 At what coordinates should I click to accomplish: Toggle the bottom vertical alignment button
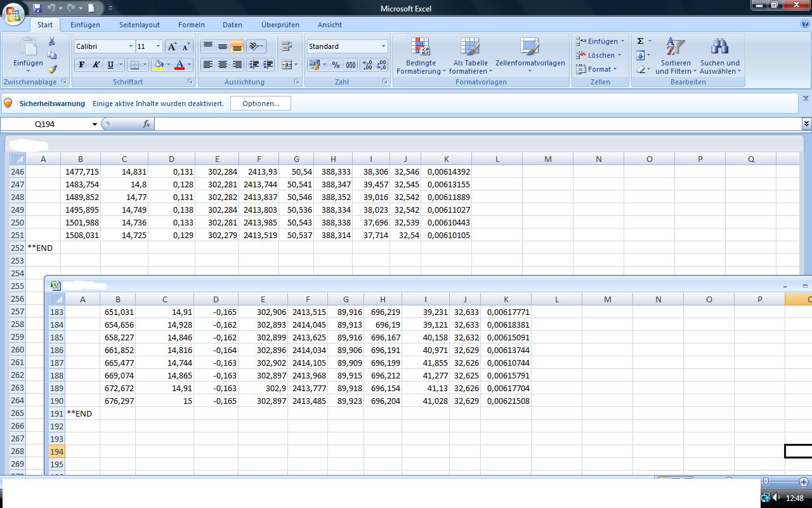tap(237, 46)
